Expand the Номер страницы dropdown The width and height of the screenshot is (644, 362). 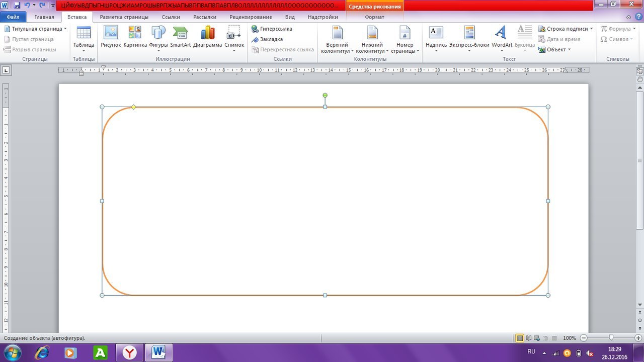click(x=405, y=40)
